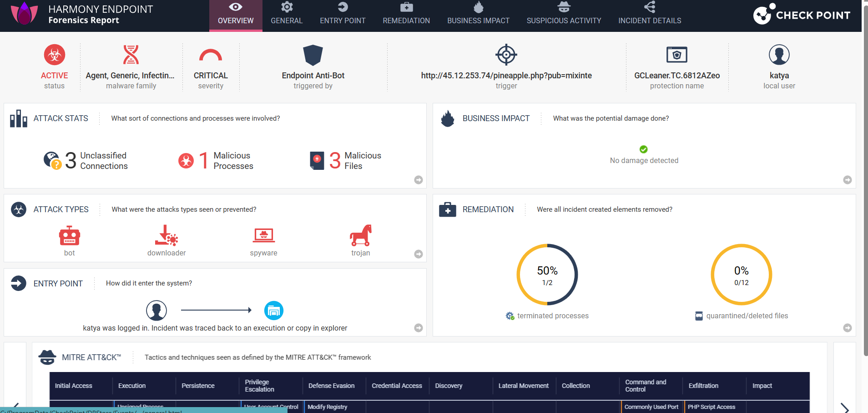Click the Remediation medical kit icon
The image size is (868, 413).
(x=448, y=209)
